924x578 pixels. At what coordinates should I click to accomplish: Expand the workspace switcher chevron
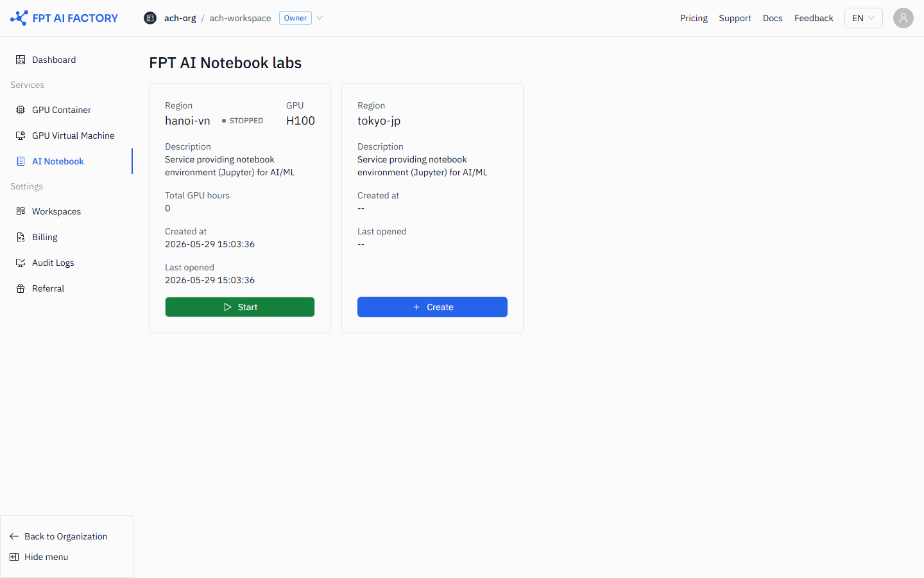pyautogui.click(x=320, y=18)
